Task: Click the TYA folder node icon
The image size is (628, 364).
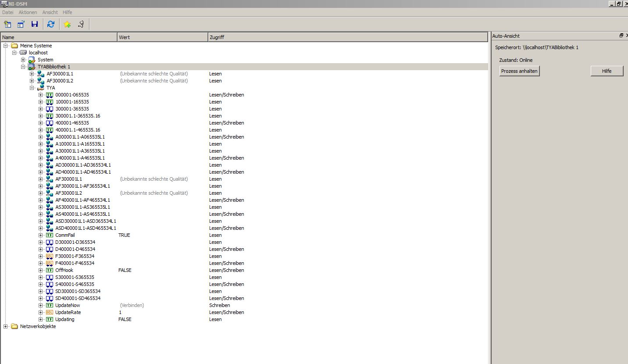Action: click(x=40, y=88)
